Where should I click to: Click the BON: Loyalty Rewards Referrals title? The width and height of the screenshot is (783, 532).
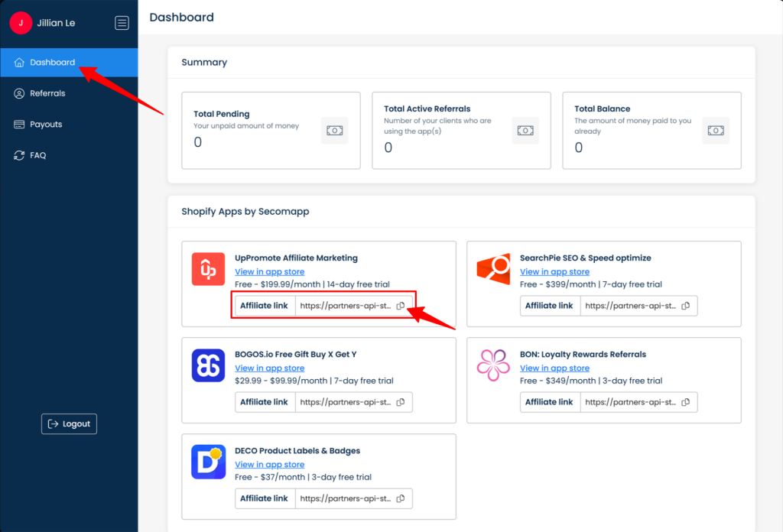click(583, 355)
